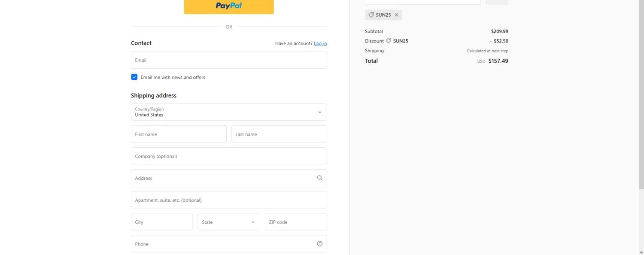Click the tag icon beside Discount SUN25

(x=389, y=41)
